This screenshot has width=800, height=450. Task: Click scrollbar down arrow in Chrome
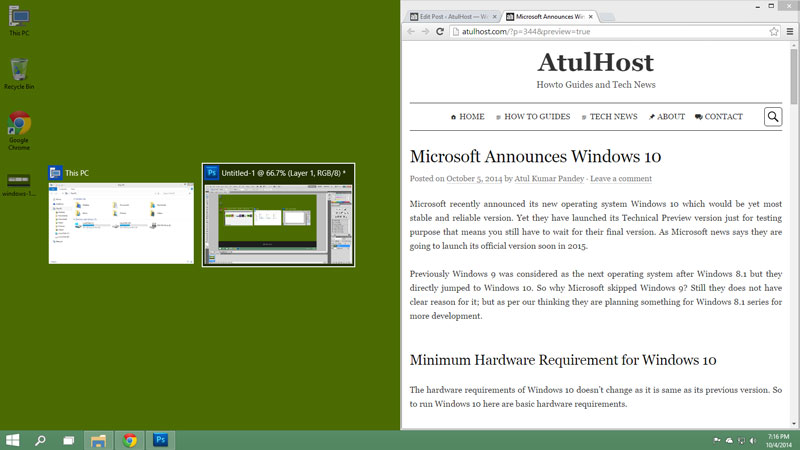[x=793, y=424]
